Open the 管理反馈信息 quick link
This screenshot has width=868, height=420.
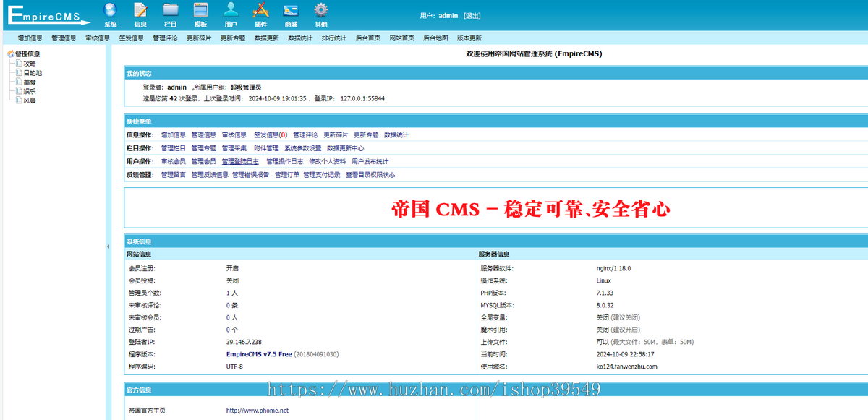(x=210, y=174)
